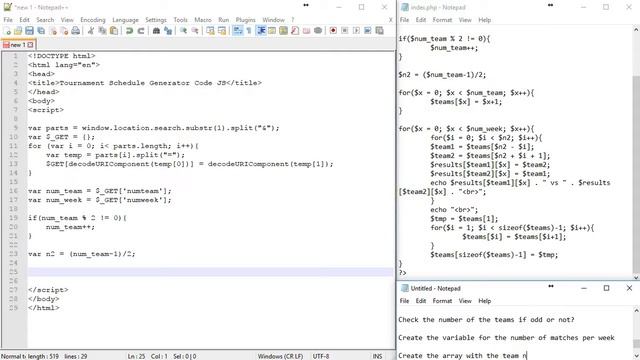Click scroll-up arrow in Untitled Notepad window
The image size is (640, 360).
pos(636,311)
